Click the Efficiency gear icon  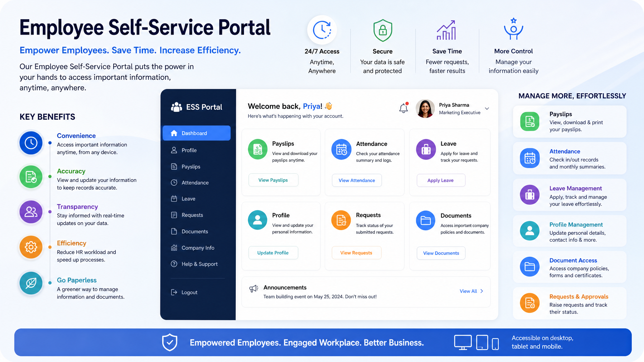point(31,247)
